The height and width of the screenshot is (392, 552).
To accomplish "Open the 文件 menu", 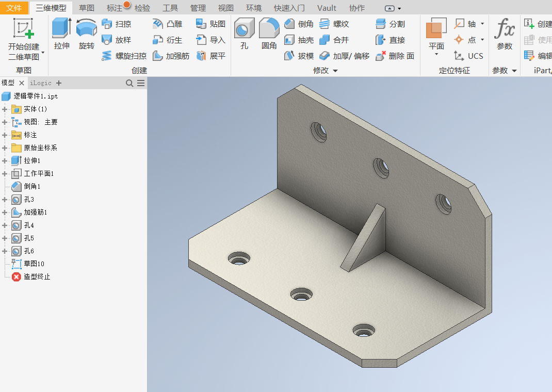I will tap(14, 8).
